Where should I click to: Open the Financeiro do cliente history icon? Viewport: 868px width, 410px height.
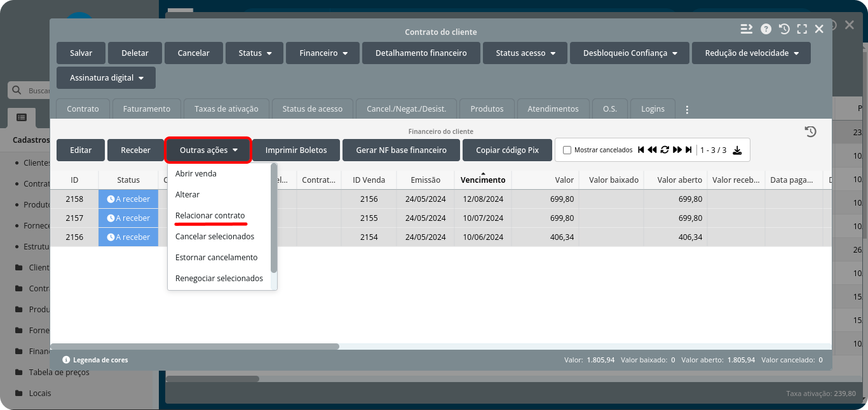tap(810, 131)
